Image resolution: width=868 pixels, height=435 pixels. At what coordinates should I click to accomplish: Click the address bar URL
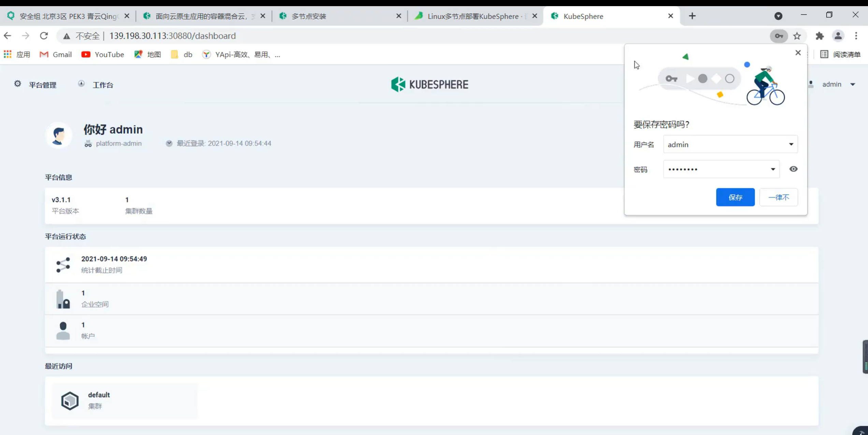pyautogui.click(x=173, y=36)
